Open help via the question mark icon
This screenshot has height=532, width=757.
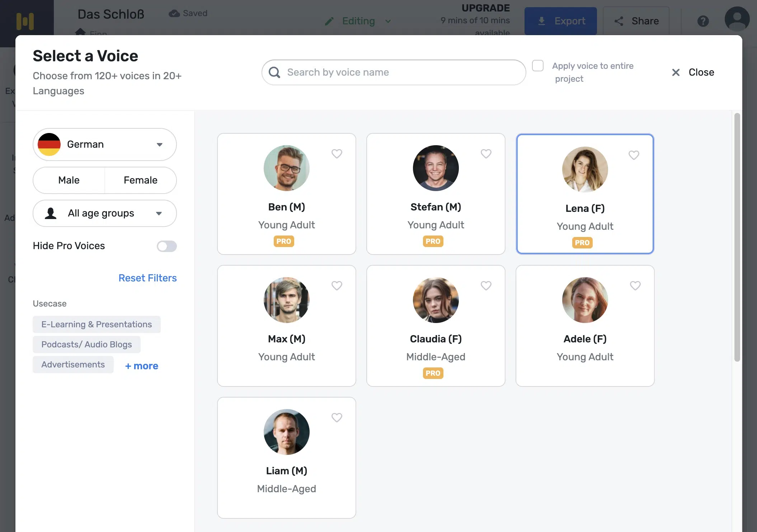click(703, 21)
